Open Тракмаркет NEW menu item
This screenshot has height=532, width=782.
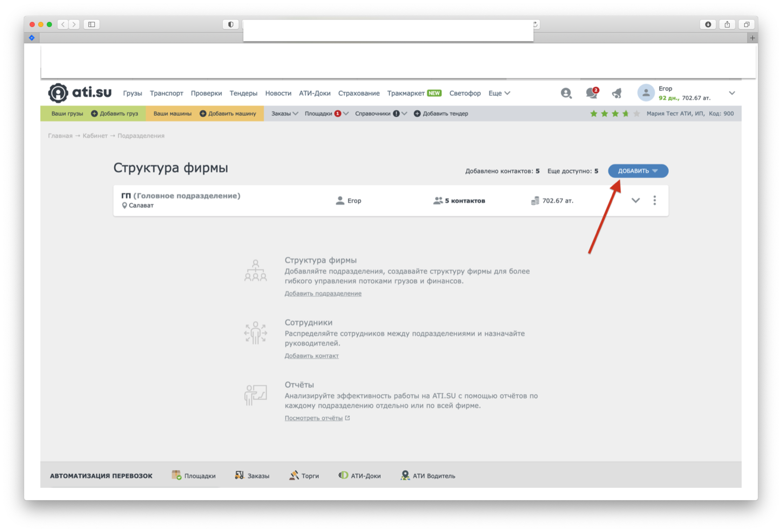(x=414, y=93)
